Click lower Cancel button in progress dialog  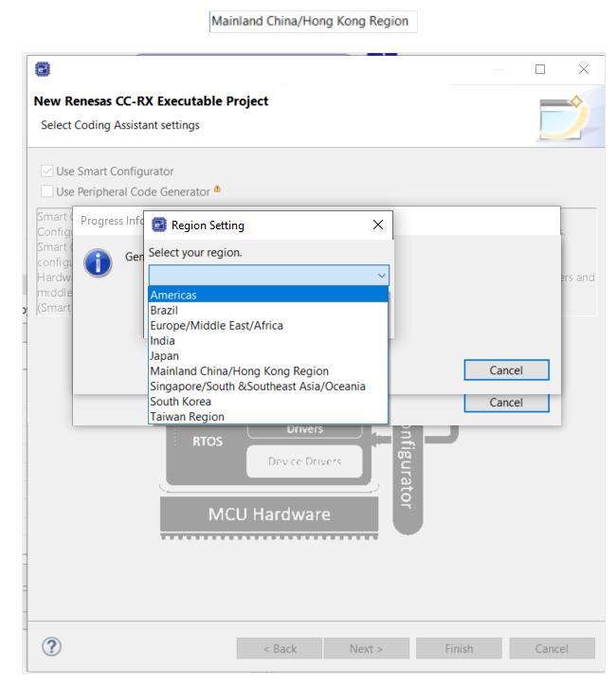(506, 403)
